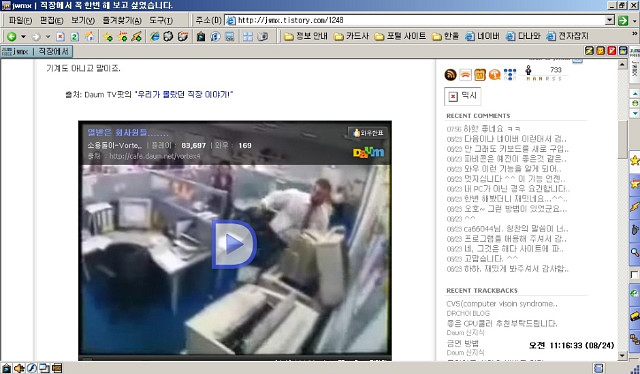The image size is (640, 374).
Task: Expand the Back button history dropdown
Action: pyautogui.click(x=23, y=36)
